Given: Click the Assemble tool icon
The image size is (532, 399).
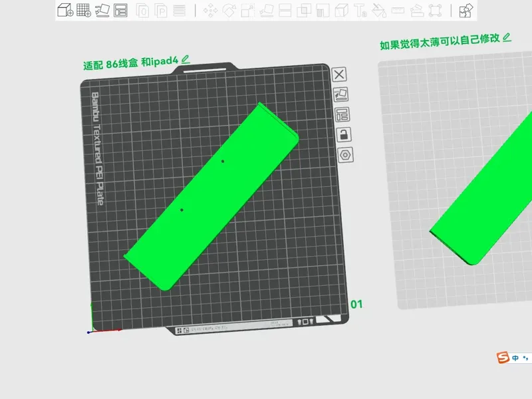Looking at the screenshot, I should point(417,11).
